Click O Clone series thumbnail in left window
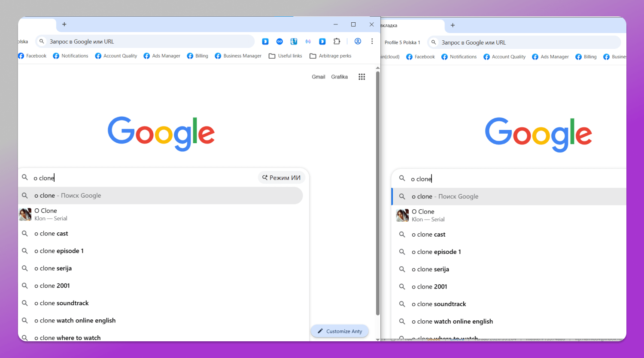Screen dimensions: 644x358 point(25,214)
